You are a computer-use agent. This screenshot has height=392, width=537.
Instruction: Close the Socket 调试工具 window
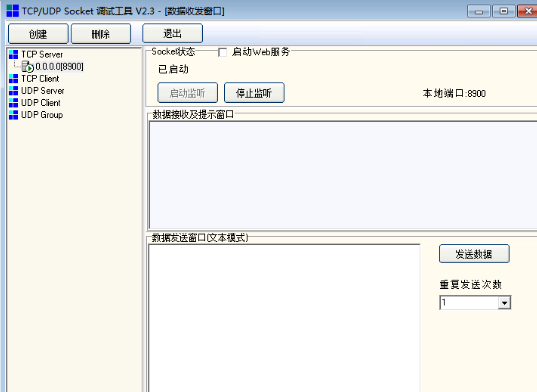[x=527, y=11]
